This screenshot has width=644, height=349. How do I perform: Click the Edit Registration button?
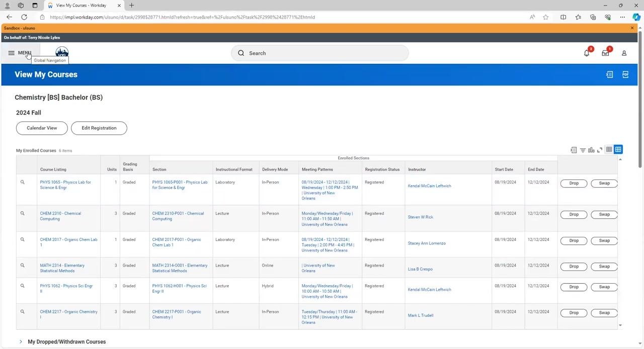coord(99,128)
